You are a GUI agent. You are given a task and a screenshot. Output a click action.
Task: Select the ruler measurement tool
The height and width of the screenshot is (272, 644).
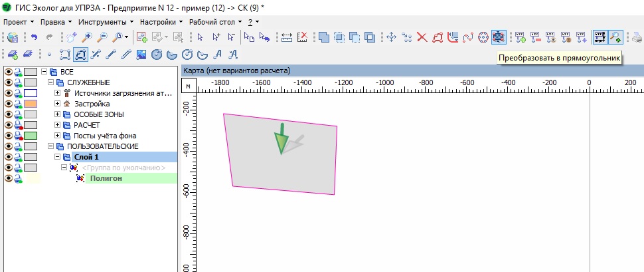click(287, 38)
